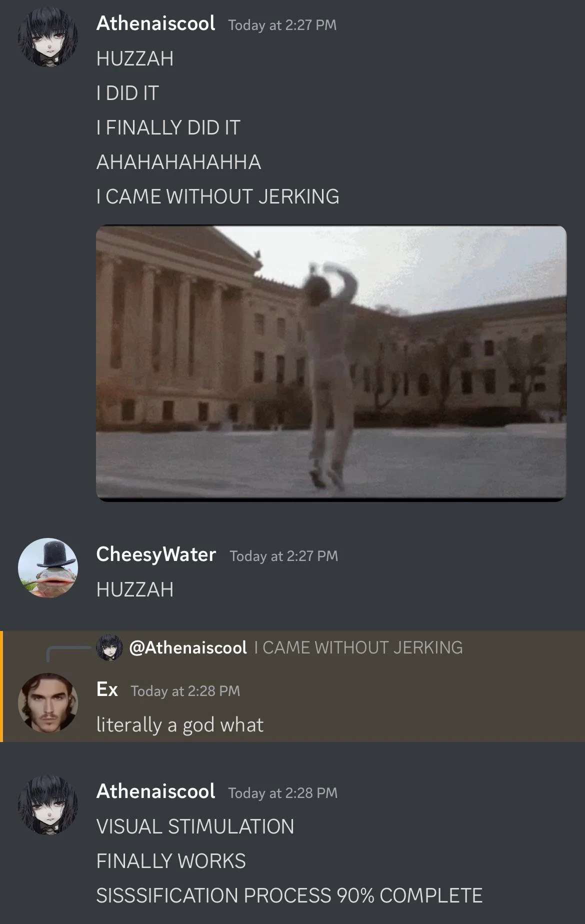Click the CheesyWater username
This screenshot has height=924, width=585.
click(x=156, y=554)
